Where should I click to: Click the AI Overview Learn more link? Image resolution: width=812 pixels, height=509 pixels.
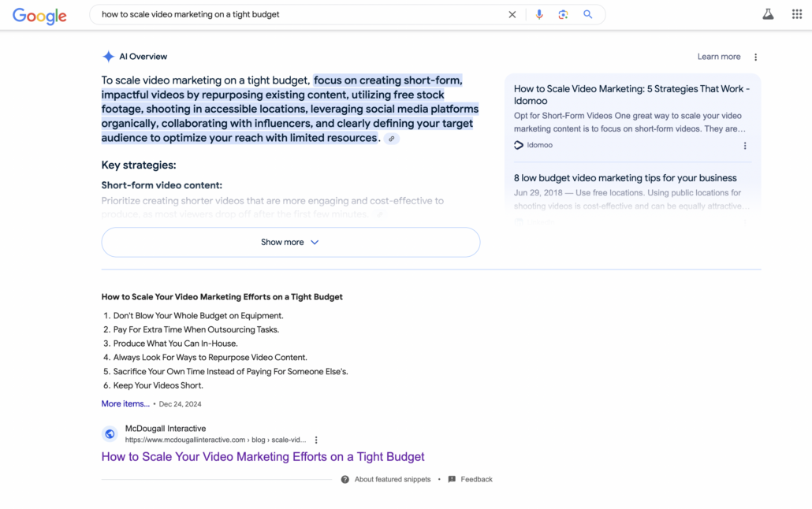(718, 57)
